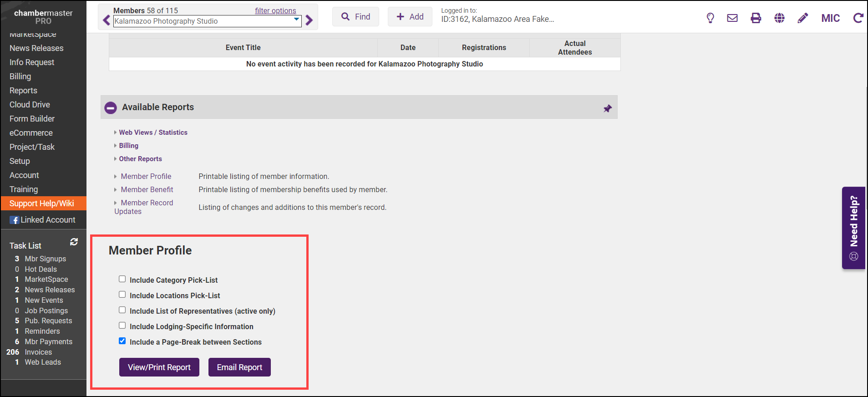Expand Web Views / Statistics reports
Image resolution: width=868 pixels, height=397 pixels.
point(153,132)
